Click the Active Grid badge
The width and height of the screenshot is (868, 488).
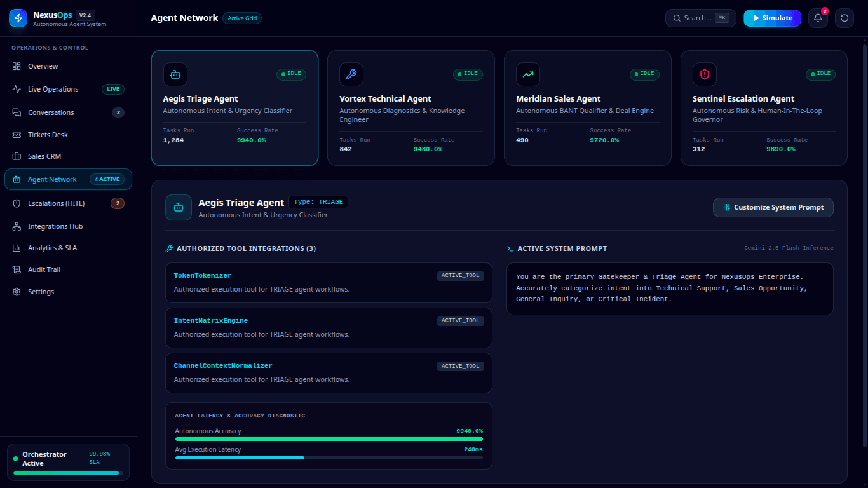[242, 18]
